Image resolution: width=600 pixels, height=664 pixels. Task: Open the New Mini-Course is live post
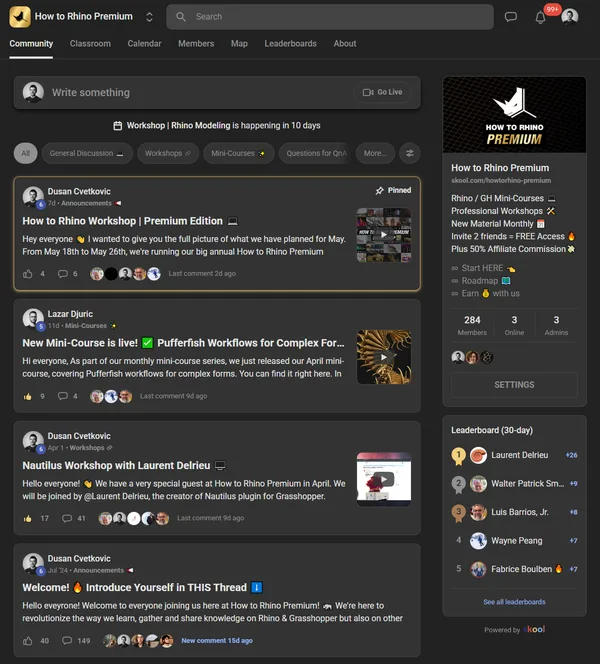[x=183, y=343]
